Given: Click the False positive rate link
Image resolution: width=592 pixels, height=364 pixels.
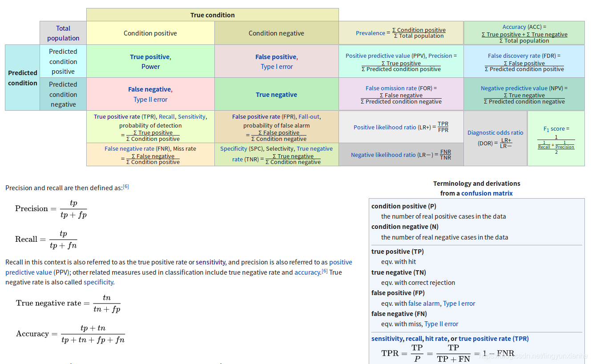Looking at the screenshot, I should coord(256,117).
